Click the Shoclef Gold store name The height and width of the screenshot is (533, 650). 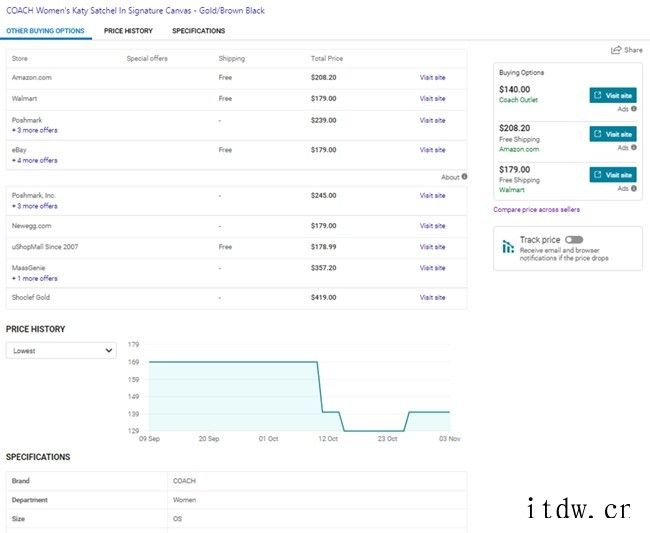click(31, 298)
